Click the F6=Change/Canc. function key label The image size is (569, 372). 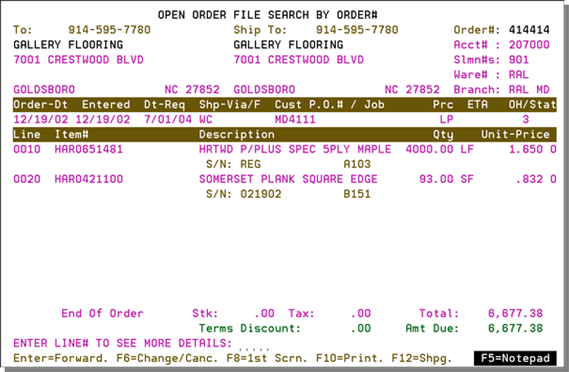(x=167, y=358)
